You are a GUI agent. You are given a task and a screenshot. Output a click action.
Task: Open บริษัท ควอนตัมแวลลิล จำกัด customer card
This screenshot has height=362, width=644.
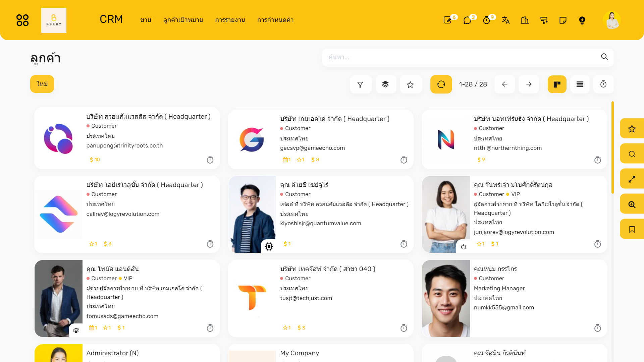[x=127, y=138]
